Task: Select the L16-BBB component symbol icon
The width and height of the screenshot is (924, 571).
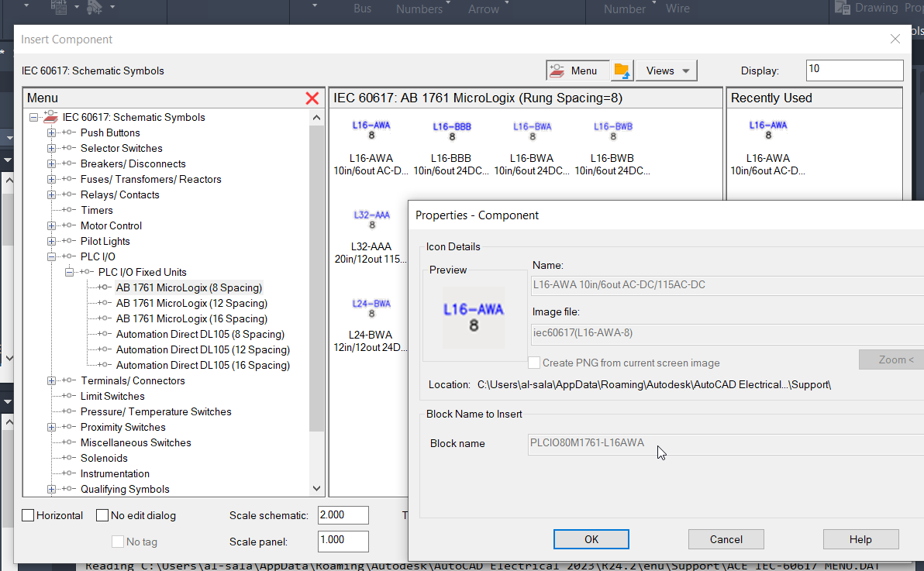Action: tap(451, 130)
